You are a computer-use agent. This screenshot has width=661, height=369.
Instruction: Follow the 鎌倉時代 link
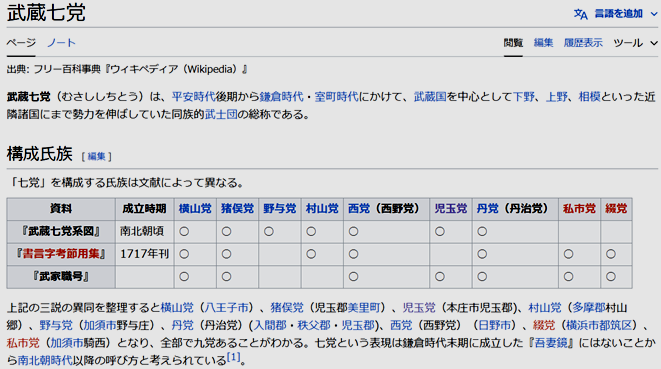click(x=281, y=97)
